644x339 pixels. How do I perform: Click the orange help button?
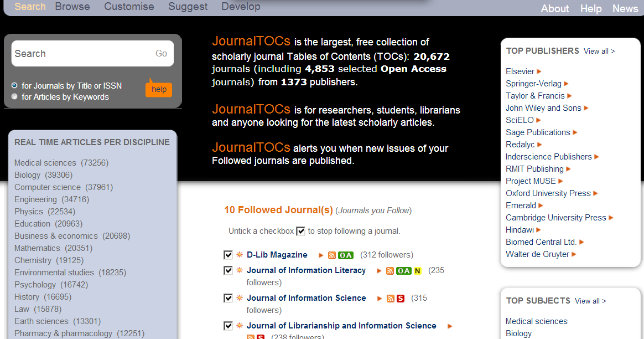[x=159, y=89]
